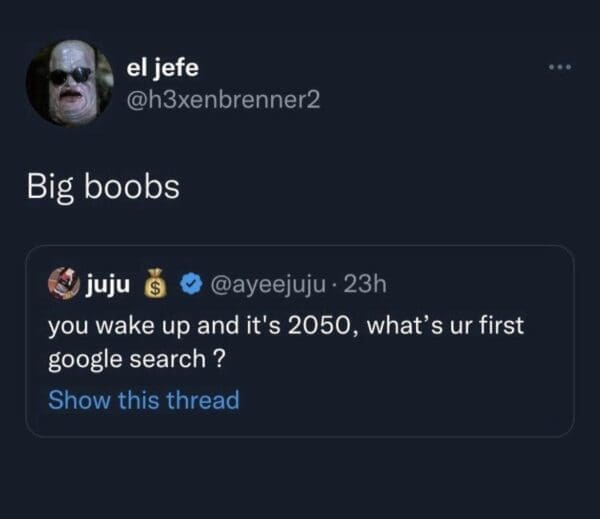Open the quoted tweet's first text line

pos(285,326)
